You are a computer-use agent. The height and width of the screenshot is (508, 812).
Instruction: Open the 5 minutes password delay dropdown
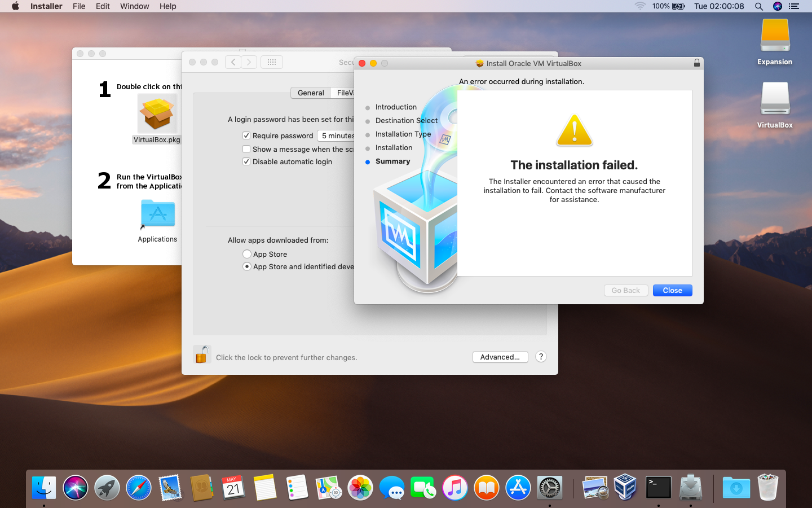(x=336, y=135)
